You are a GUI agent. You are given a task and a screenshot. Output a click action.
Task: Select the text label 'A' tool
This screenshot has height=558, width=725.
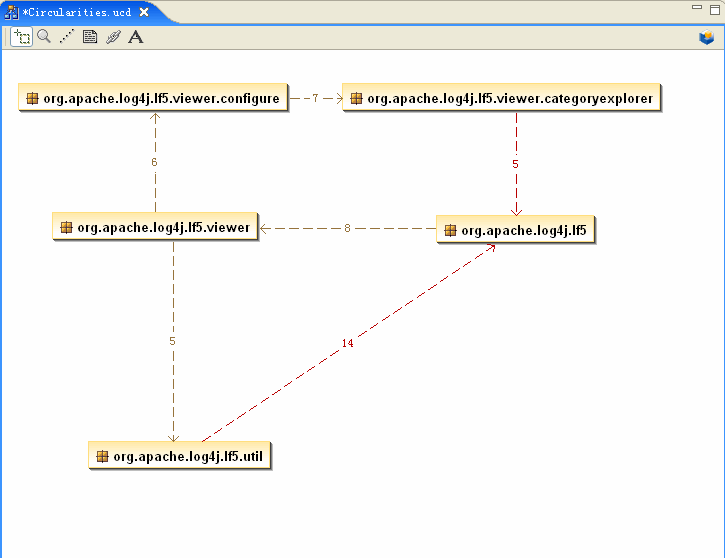[135, 37]
